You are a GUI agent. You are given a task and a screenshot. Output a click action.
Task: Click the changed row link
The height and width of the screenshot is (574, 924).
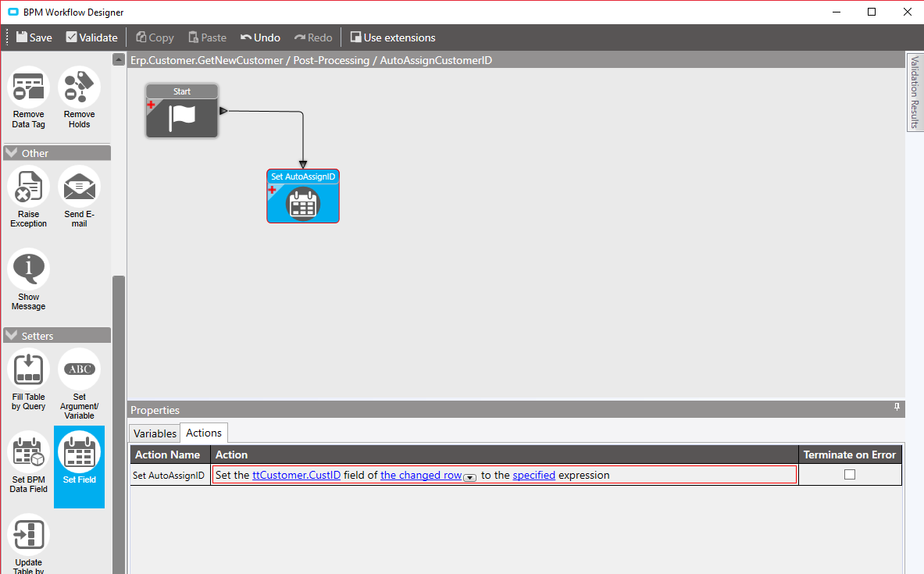pyautogui.click(x=421, y=475)
